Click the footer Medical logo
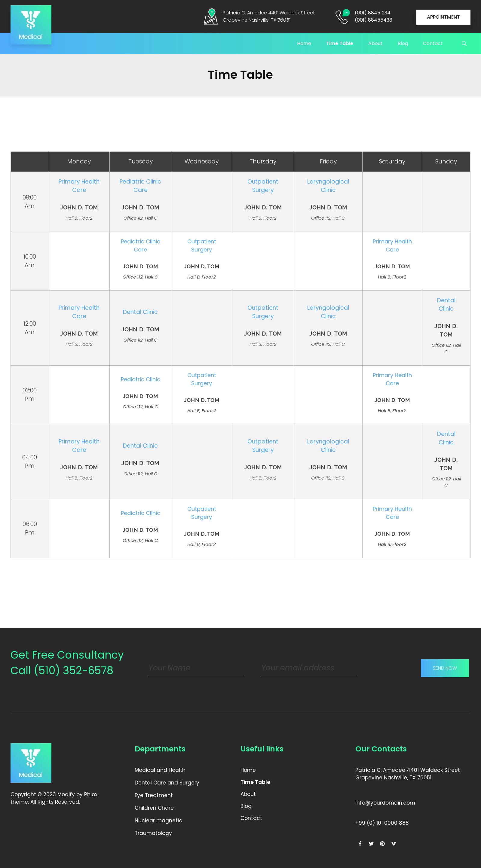 31,763
